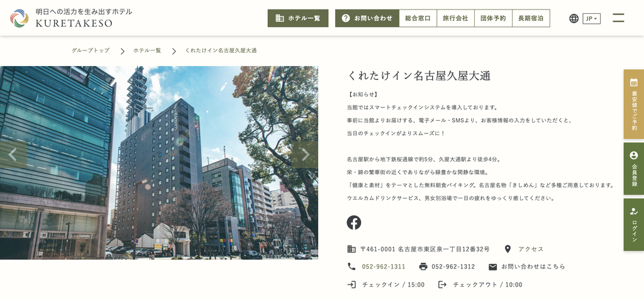This screenshot has width=644, height=298.
Task: Click fax number 052-962-1312
Action: pos(453,267)
